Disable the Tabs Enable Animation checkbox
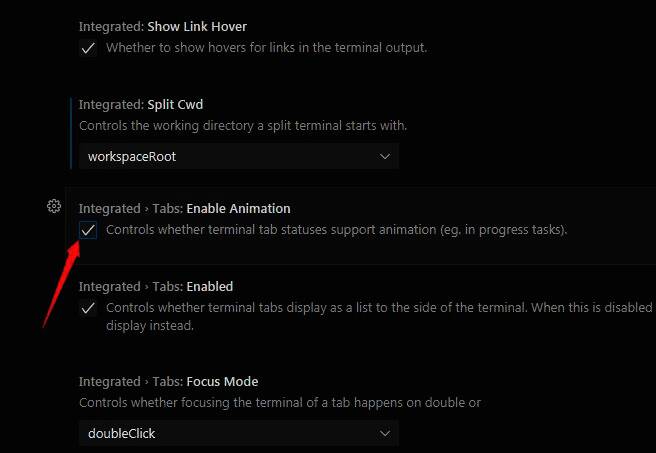656x453 pixels. coord(88,230)
